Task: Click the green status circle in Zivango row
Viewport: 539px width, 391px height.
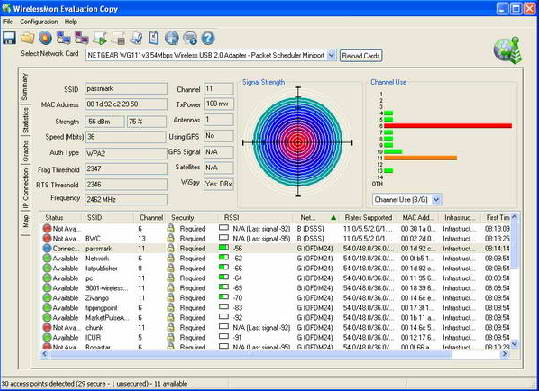Action: pyautogui.click(x=47, y=298)
